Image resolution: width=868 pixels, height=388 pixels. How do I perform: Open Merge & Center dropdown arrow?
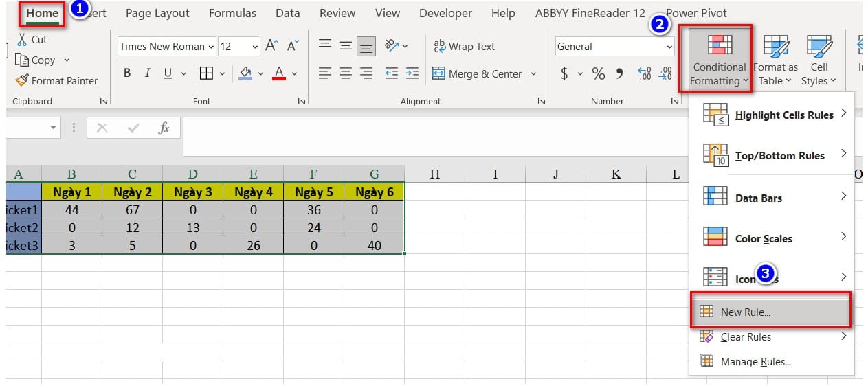click(534, 73)
